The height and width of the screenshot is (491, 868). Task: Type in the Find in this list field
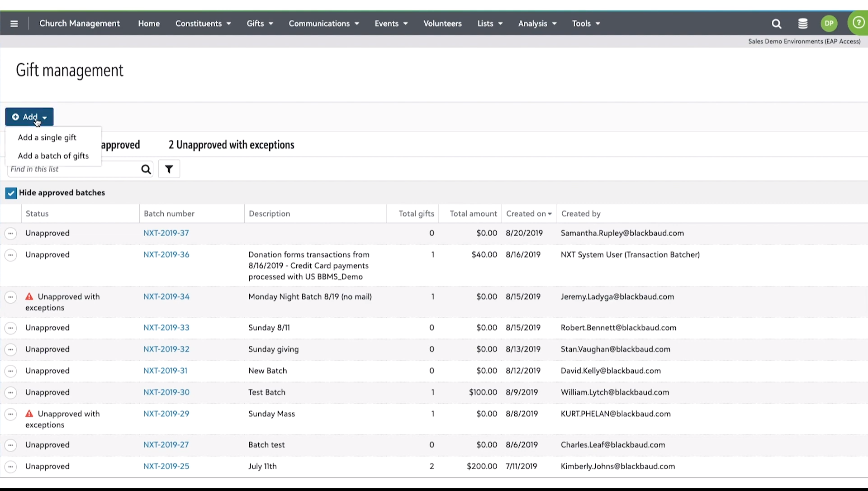pos(72,169)
